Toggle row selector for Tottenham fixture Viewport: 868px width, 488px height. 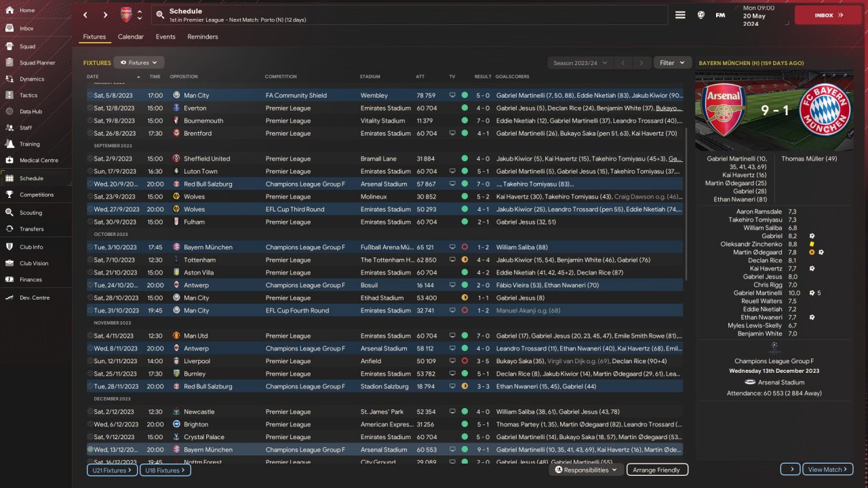point(90,260)
